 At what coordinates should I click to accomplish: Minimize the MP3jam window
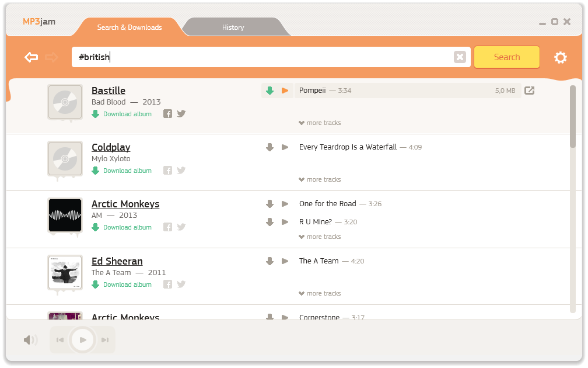[542, 23]
